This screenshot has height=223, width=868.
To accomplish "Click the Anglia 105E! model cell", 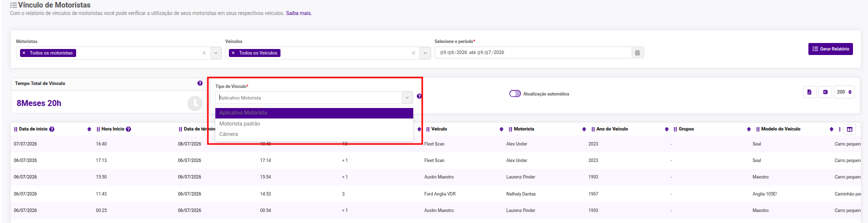I will tap(764, 194).
